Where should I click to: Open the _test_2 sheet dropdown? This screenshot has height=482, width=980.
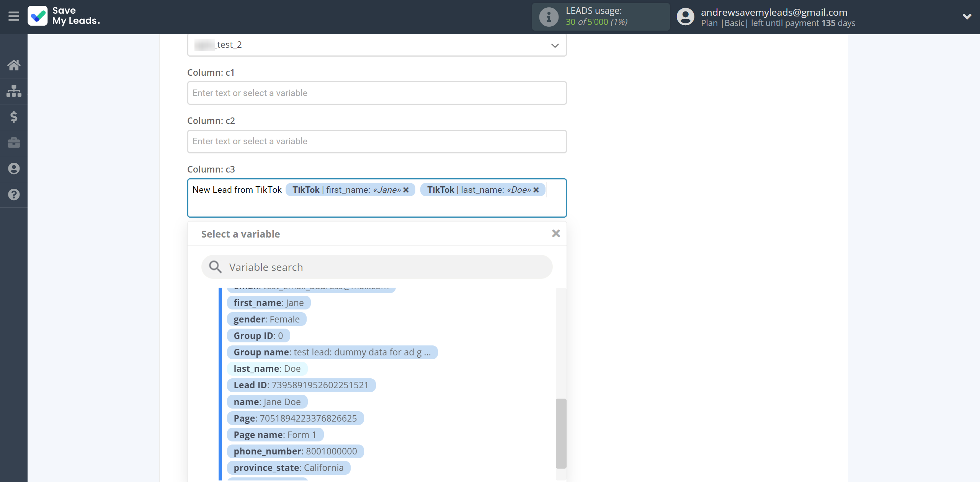377,45
